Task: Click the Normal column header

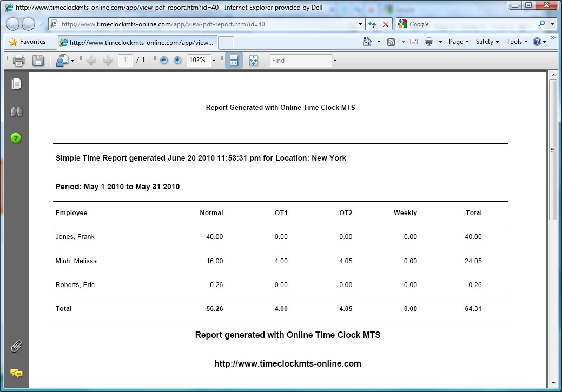Action: [211, 213]
